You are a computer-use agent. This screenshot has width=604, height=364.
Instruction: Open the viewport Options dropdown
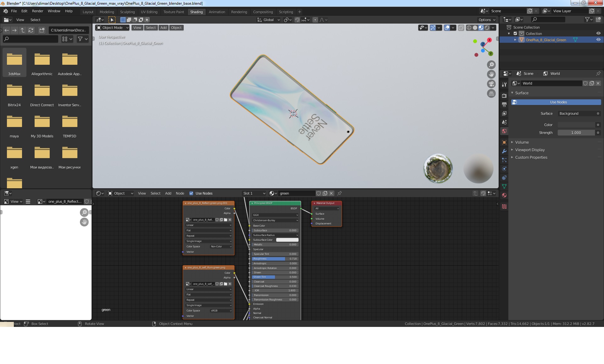coord(487,20)
